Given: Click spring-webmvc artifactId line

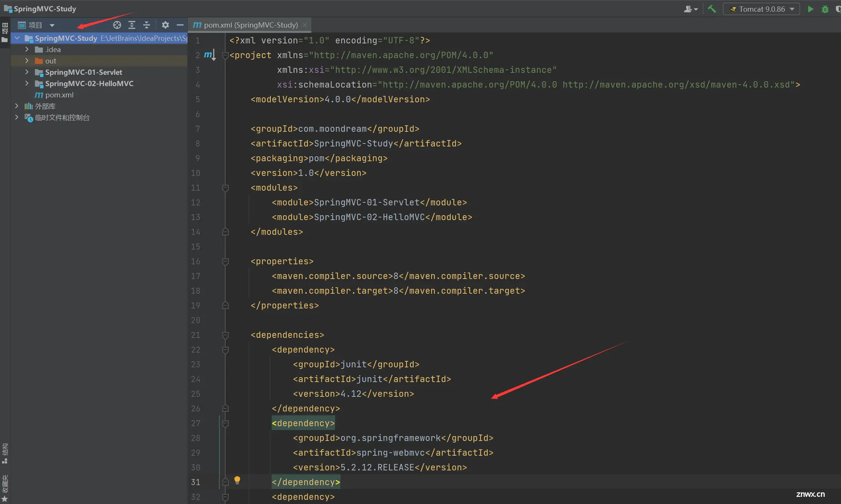Looking at the screenshot, I should [393, 453].
